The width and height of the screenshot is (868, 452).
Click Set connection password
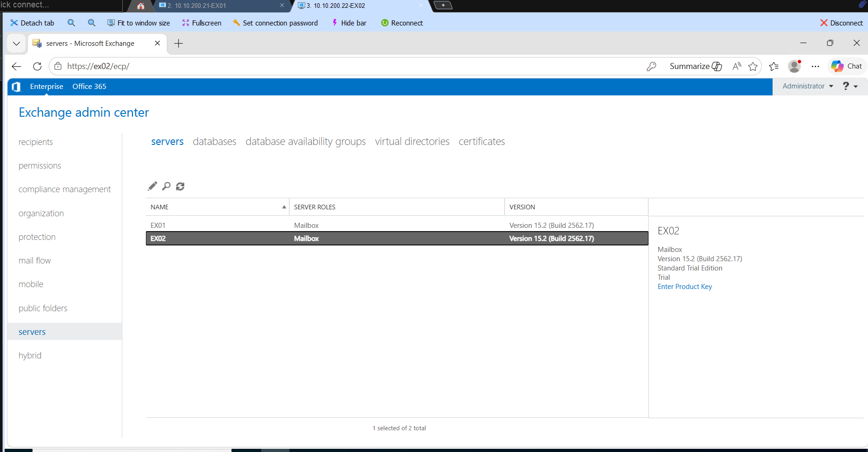(x=275, y=23)
